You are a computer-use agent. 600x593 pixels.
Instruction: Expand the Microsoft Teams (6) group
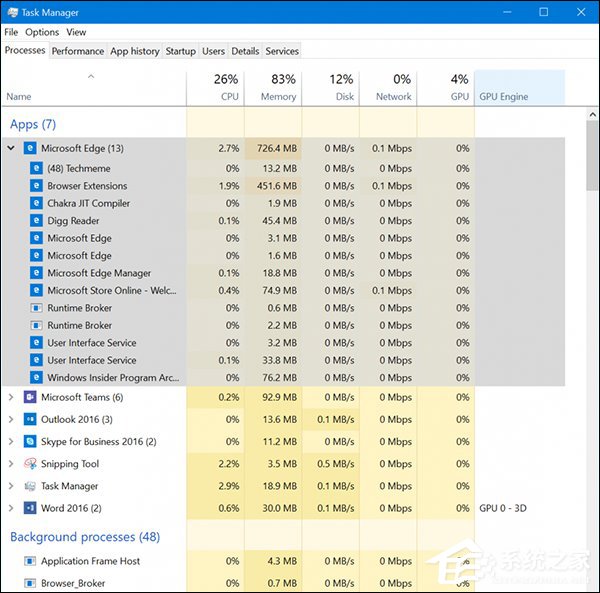[x=11, y=397]
